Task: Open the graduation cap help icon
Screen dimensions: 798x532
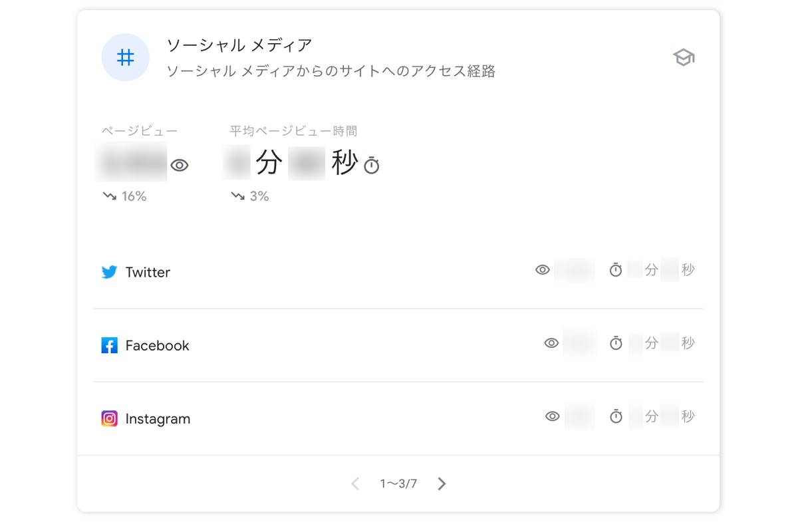Action: (683, 57)
